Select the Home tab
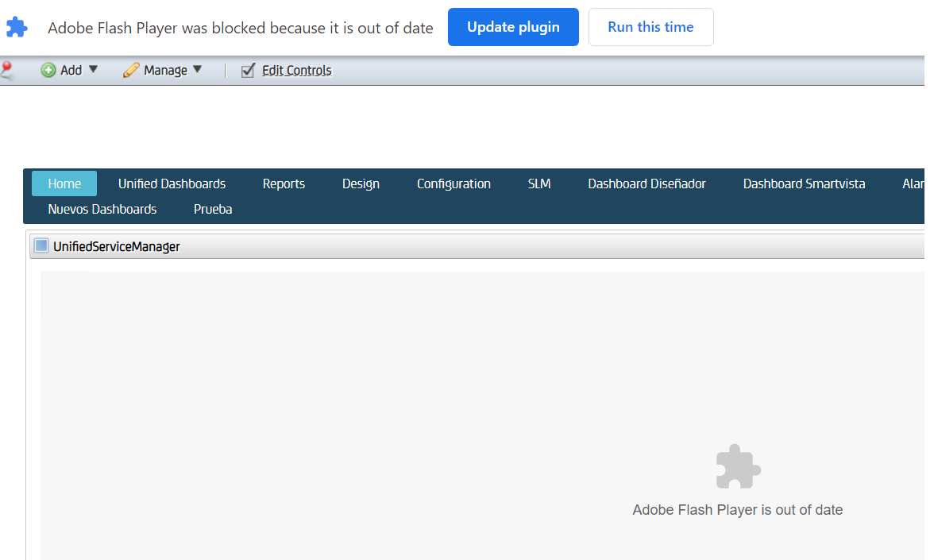934x560 pixels. tap(64, 183)
